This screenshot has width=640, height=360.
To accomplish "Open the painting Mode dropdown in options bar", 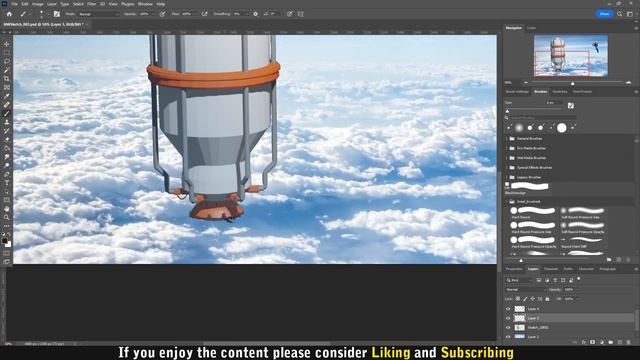I will [98, 14].
